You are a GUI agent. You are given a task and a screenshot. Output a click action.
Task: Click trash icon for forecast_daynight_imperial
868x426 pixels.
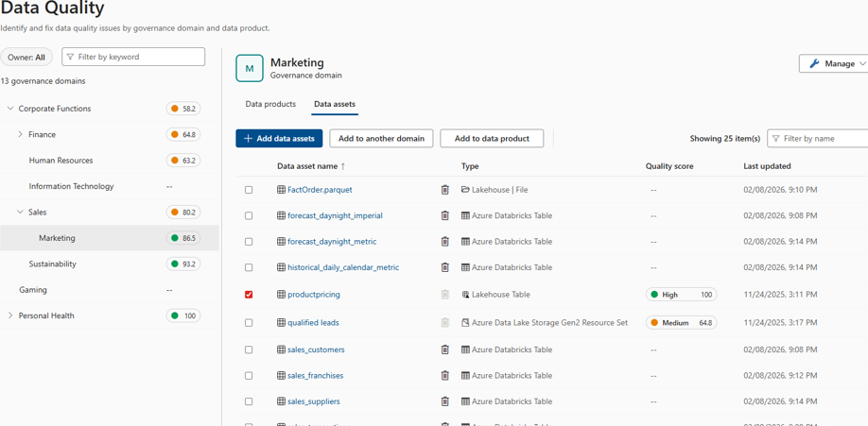tap(445, 215)
